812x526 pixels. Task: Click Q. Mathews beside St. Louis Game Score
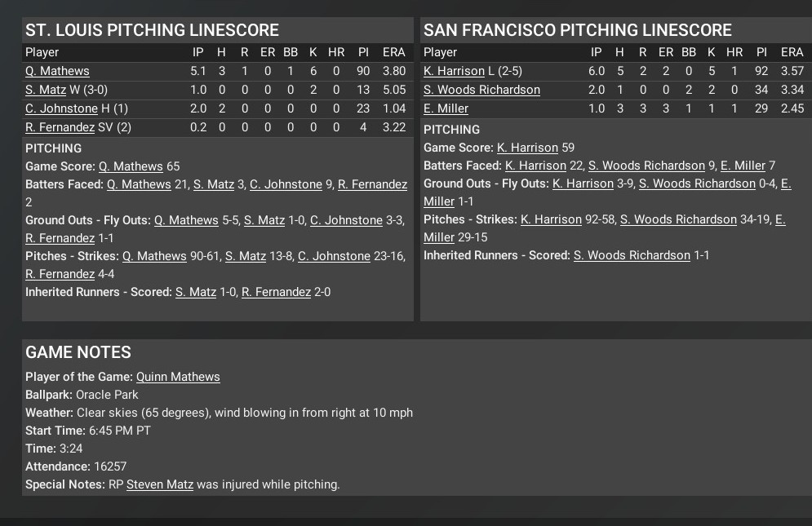131,166
